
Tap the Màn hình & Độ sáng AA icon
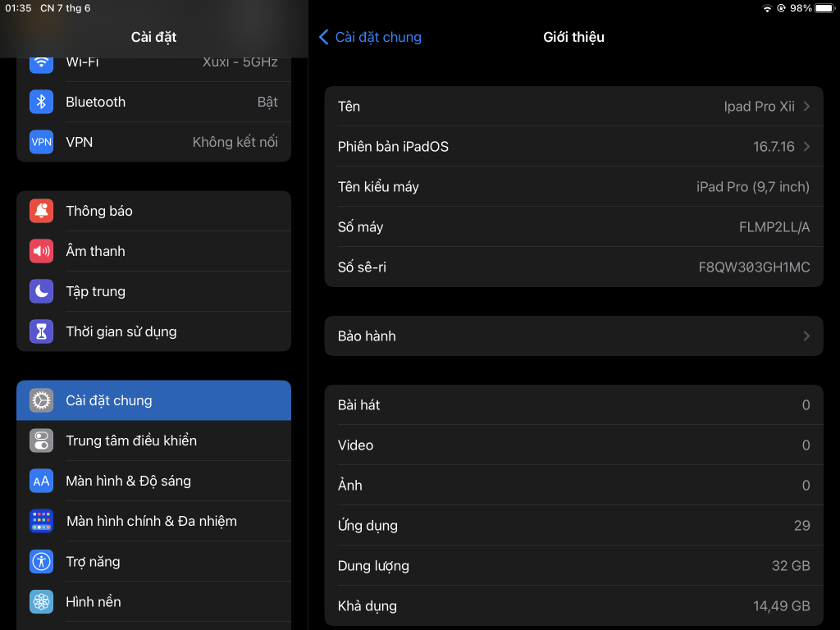pyautogui.click(x=41, y=481)
